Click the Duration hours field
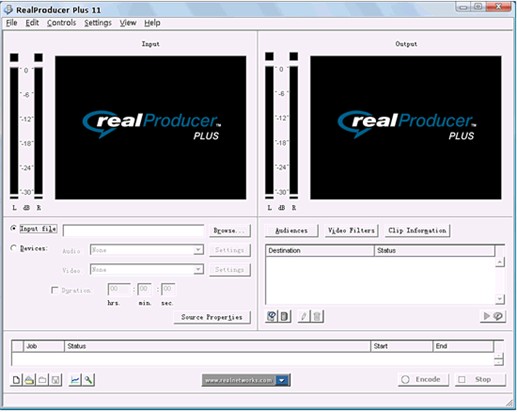 (119, 289)
